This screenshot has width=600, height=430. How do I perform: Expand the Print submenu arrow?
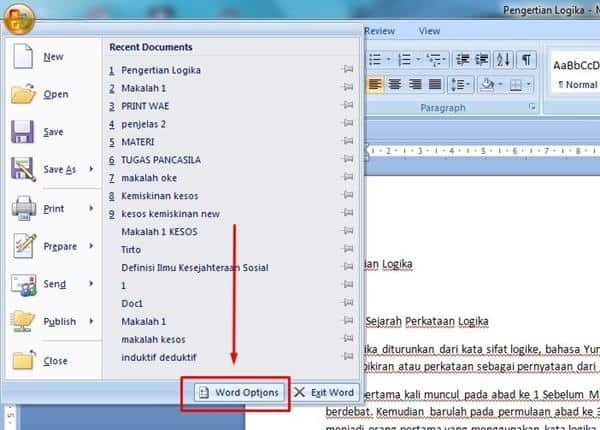tap(91, 208)
